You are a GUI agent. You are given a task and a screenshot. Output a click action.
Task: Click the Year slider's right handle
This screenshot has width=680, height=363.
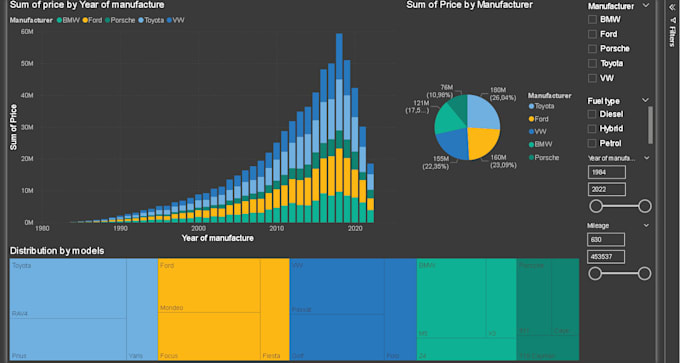(645, 206)
